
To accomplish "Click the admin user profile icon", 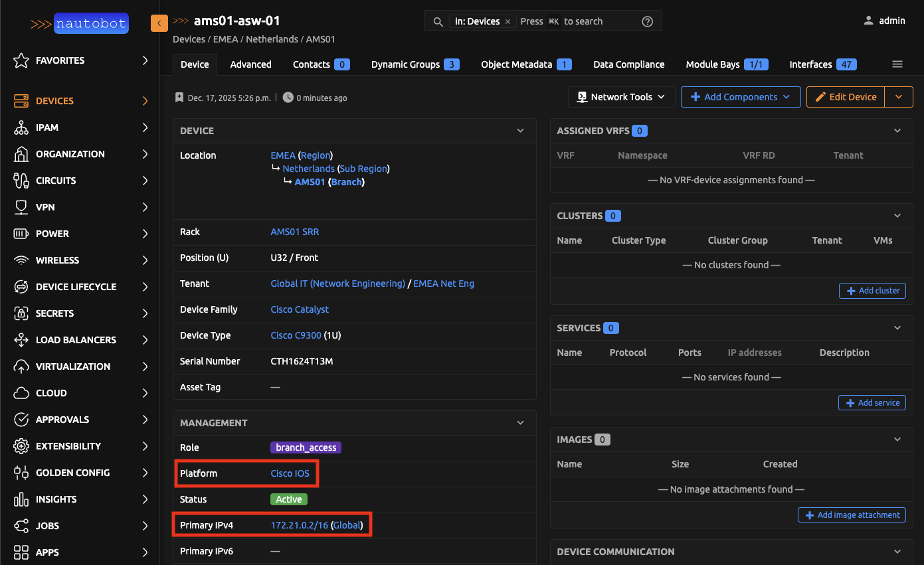I will [868, 21].
